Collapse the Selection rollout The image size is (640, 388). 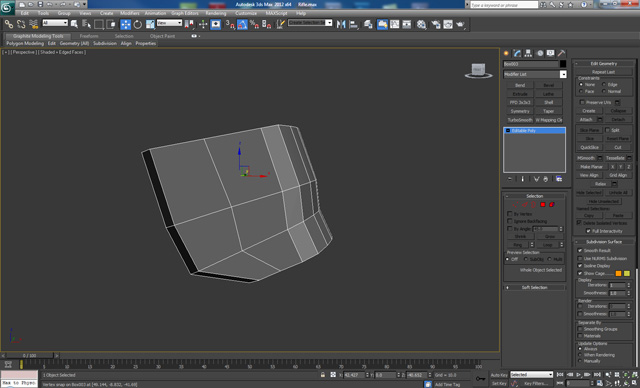tap(534, 196)
